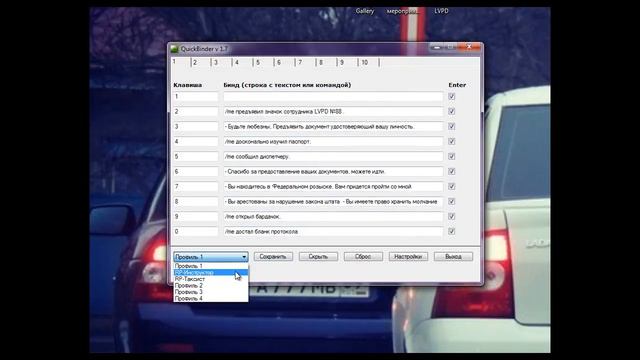Toggle Enter checkbox for passport bind row
Screen dimensions: 640x360
[451, 142]
